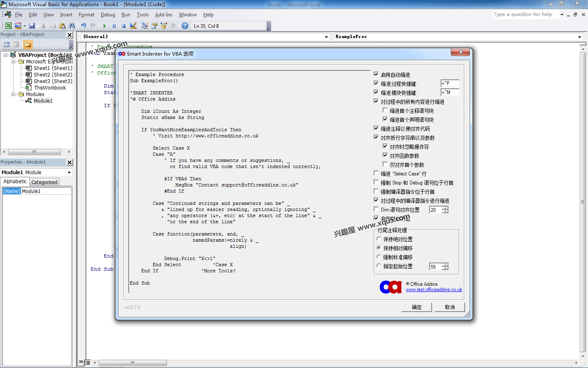Increase Dim 语句对齐位置 spinner value
This screenshot has width=588, height=368.
[445, 208]
